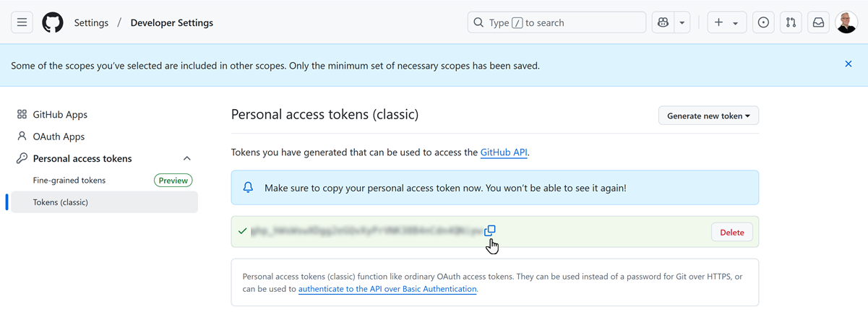Screen dimensions: 868x320
Task: Open the hamburger navigation menu
Action: (x=22, y=22)
